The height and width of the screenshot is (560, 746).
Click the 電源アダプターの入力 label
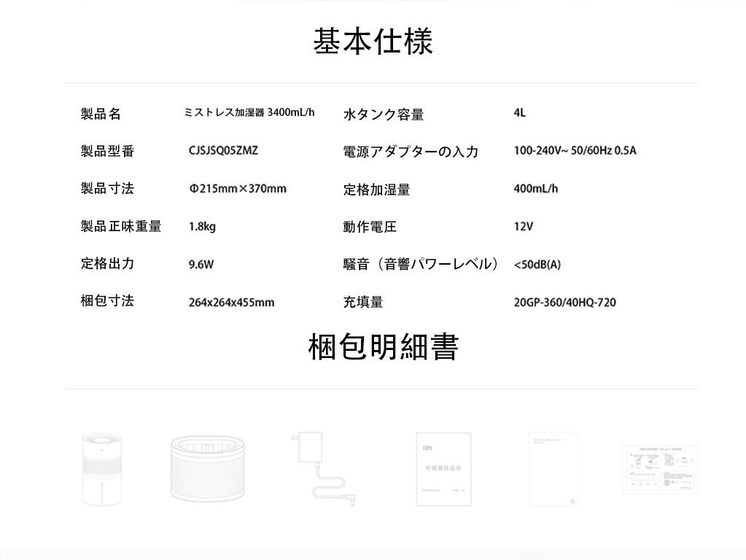pyautogui.click(x=411, y=152)
